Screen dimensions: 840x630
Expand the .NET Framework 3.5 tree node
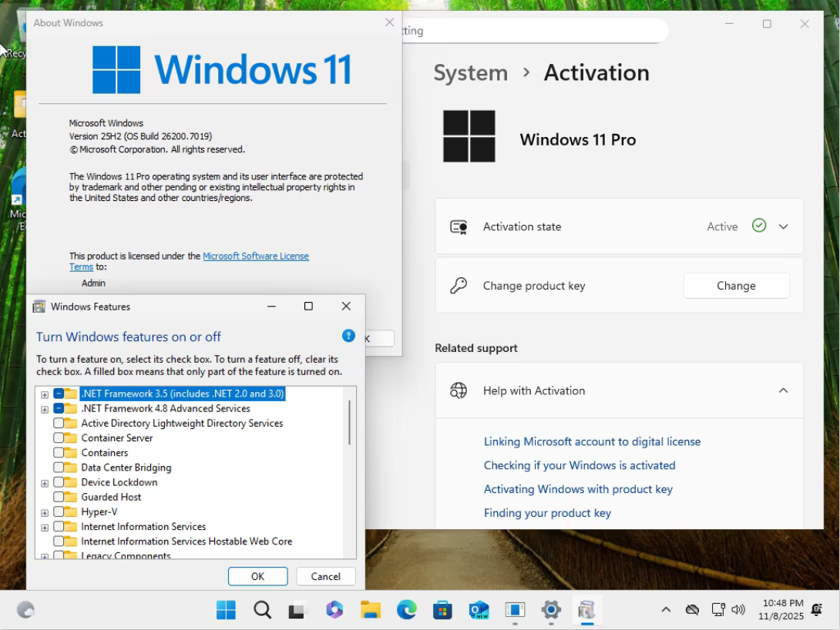point(45,394)
